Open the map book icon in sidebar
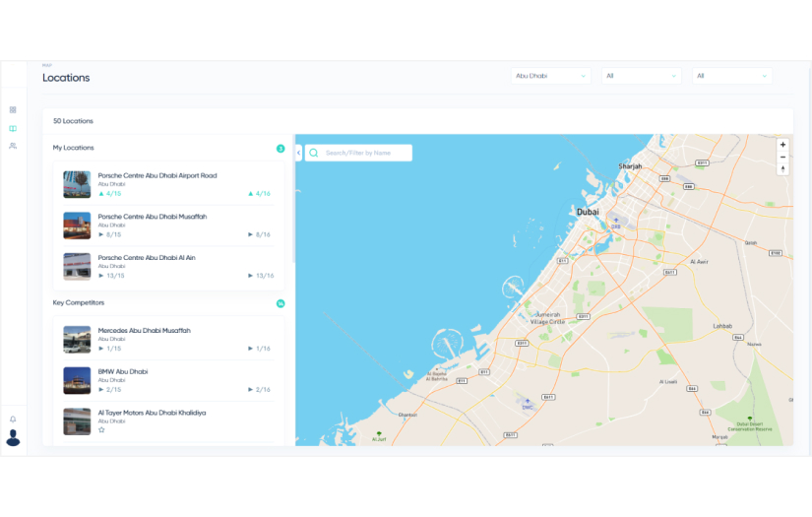The width and height of the screenshot is (812, 517). pyautogui.click(x=13, y=128)
